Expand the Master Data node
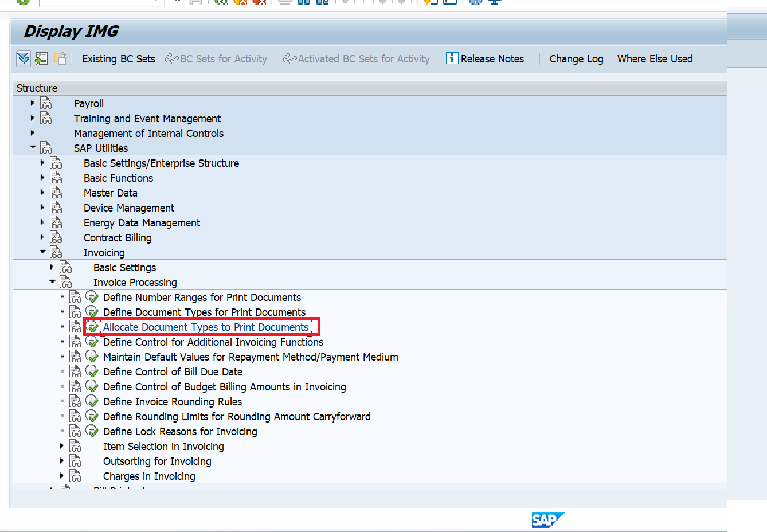This screenshot has height=532, width=767. pyautogui.click(x=42, y=192)
